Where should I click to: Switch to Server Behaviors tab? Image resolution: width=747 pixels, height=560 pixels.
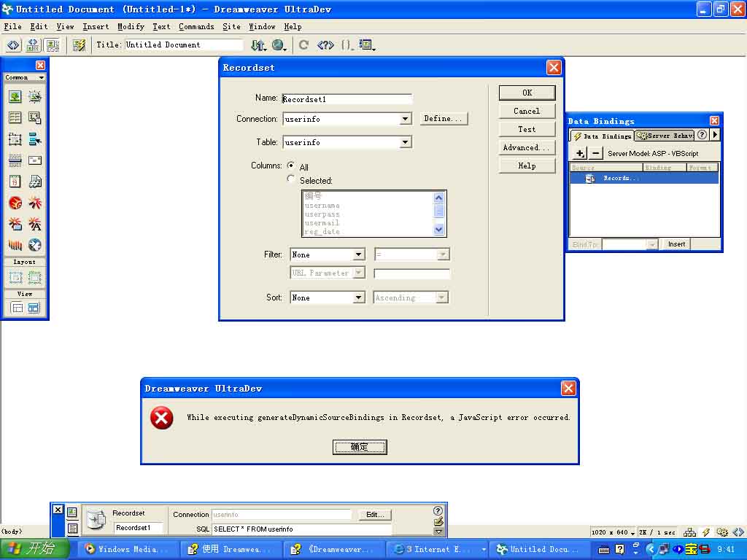point(664,136)
